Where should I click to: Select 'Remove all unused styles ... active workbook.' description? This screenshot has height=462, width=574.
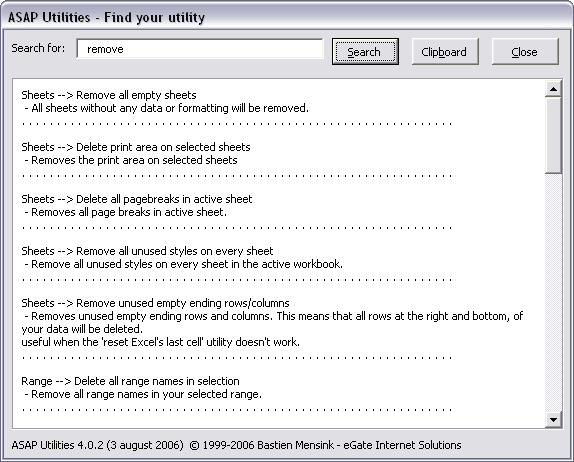[x=183, y=264]
